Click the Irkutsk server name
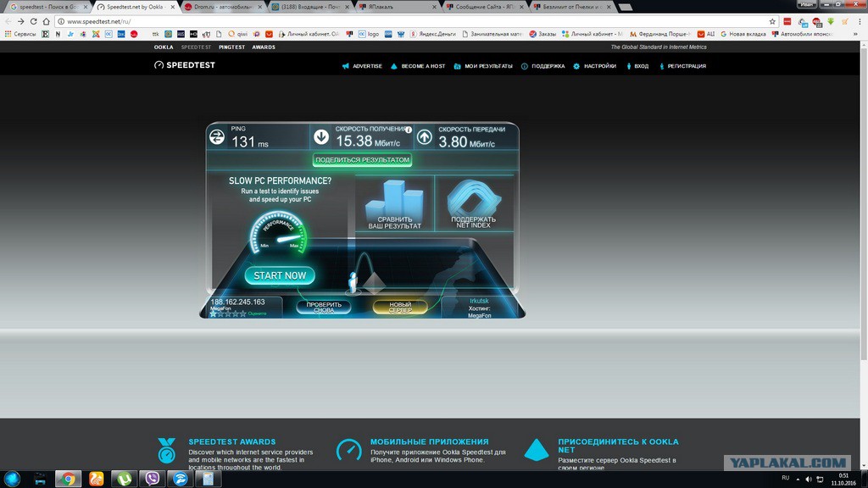Screen dimensions: 868x488 (479, 301)
